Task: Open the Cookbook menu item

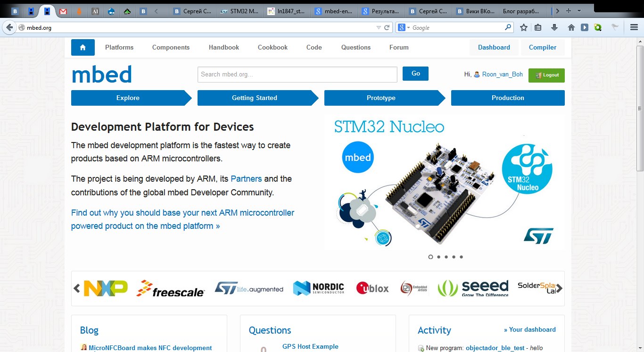Action: pyautogui.click(x=272, y=47)
